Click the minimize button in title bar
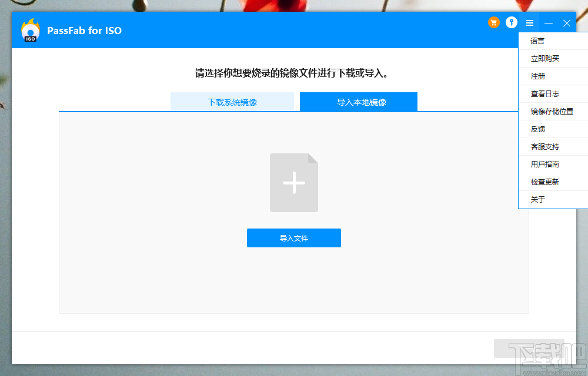The width and height of the screenshot is (588, 376). click(x=549, y=23)
